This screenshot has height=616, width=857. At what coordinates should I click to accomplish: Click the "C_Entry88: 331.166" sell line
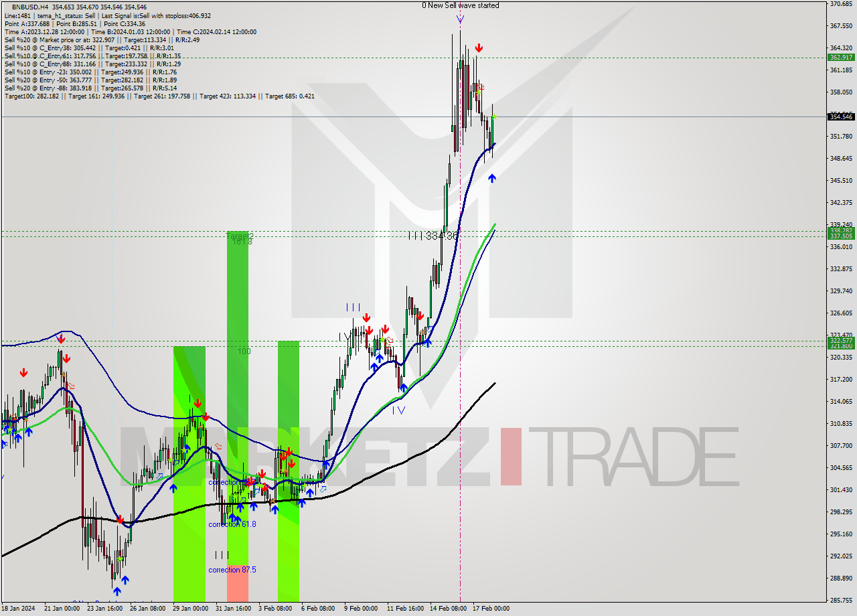[92, 64]
